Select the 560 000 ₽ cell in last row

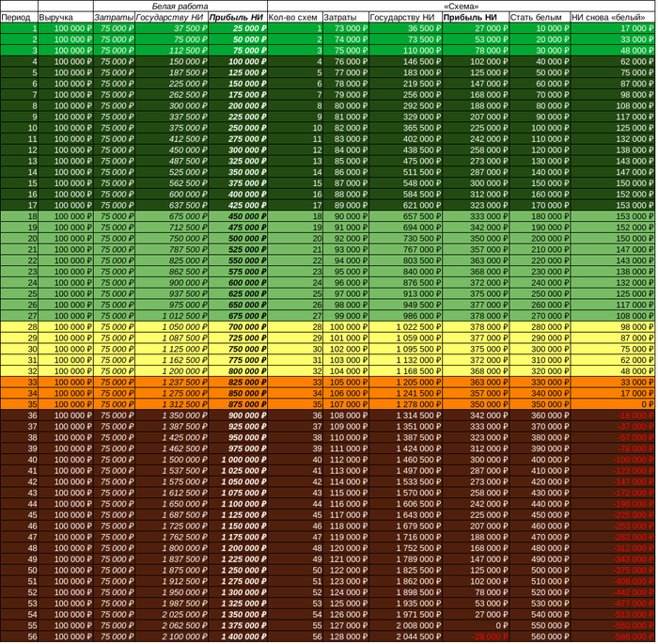(x=538, y=636)
